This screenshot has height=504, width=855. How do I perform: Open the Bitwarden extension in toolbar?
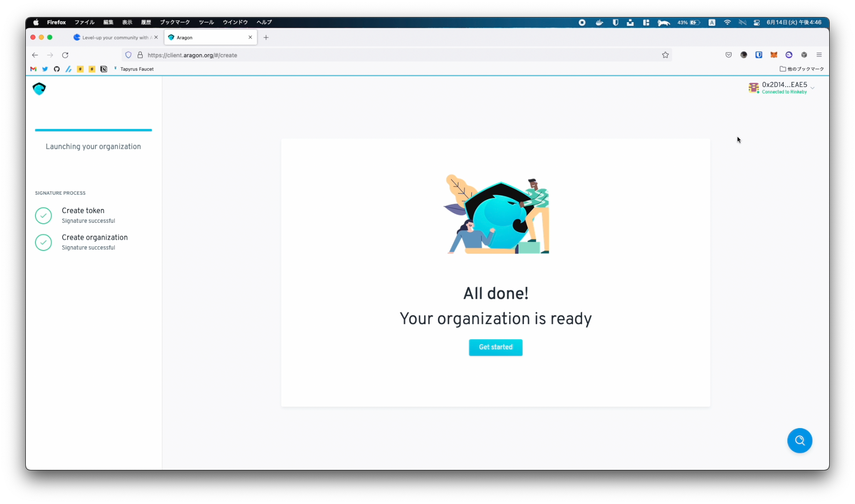click(x=759, y=55)
